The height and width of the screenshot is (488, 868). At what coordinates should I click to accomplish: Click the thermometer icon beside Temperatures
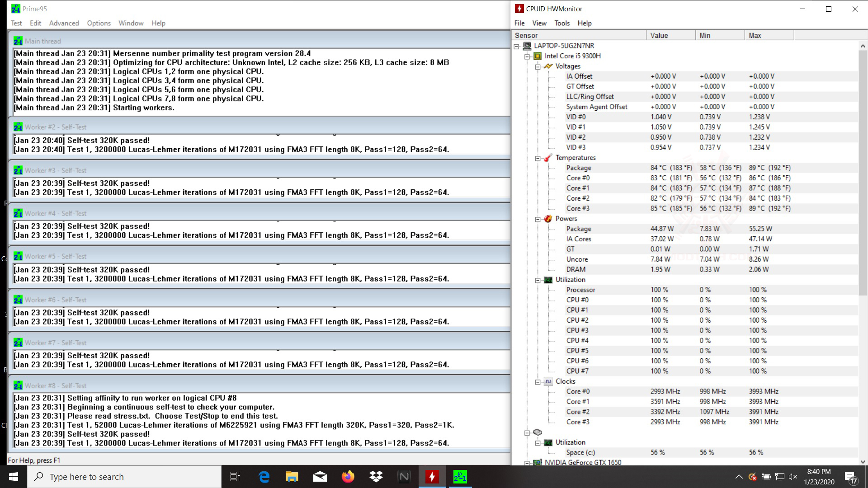click(548, 158)
